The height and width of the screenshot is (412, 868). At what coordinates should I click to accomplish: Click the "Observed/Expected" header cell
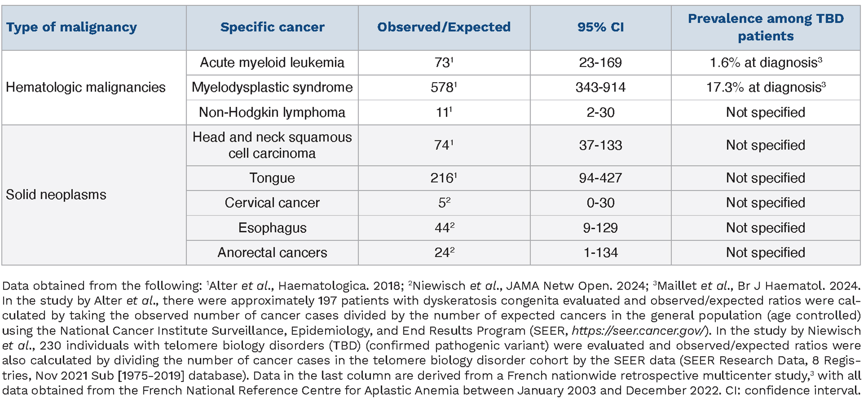click(x=444, y=27)
